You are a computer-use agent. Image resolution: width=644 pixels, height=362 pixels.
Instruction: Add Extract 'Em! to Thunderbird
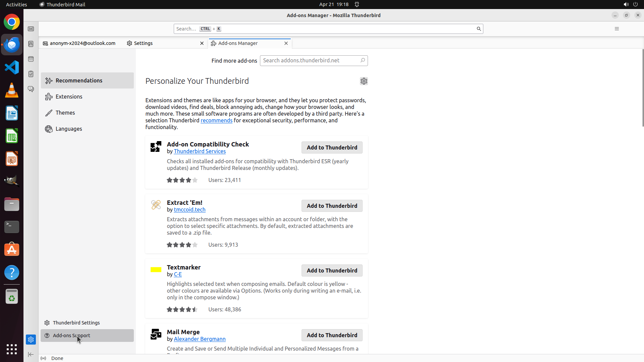coord(332,206)
